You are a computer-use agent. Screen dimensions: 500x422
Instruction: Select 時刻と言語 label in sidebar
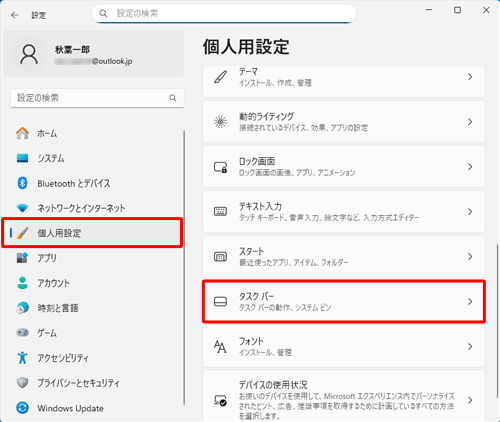coord(58,308)
